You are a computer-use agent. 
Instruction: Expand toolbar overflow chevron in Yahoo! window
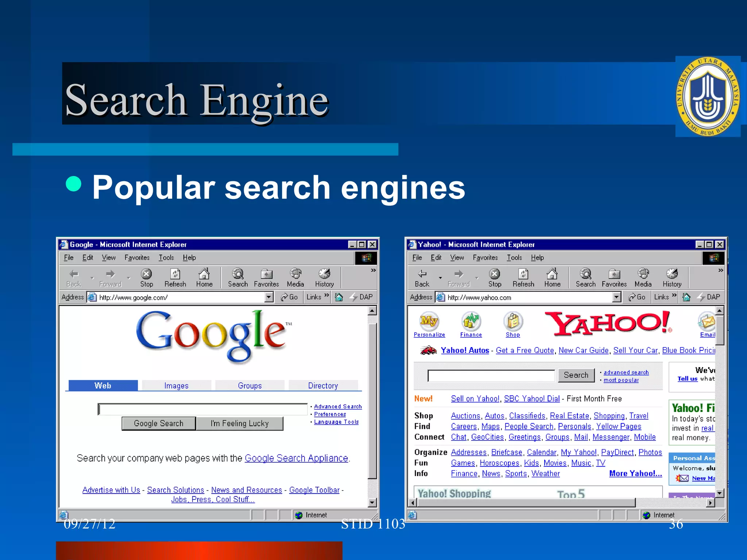[721, 270]
